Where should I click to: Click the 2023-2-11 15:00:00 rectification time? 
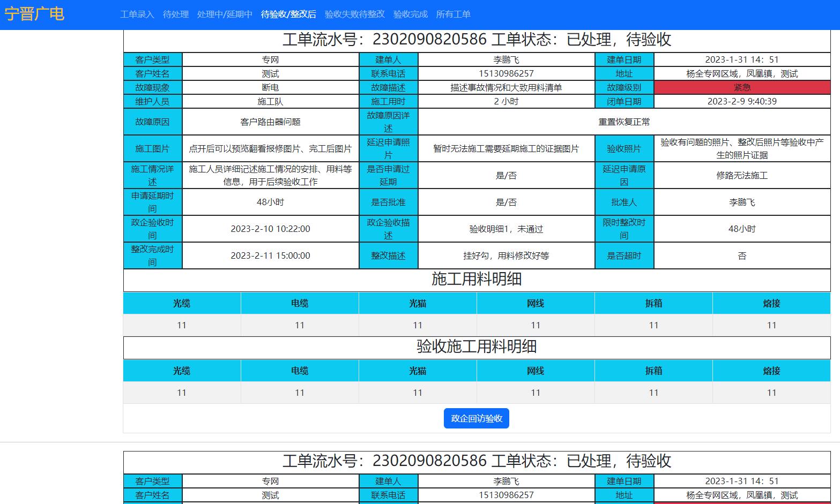click(x=271, y=255)
